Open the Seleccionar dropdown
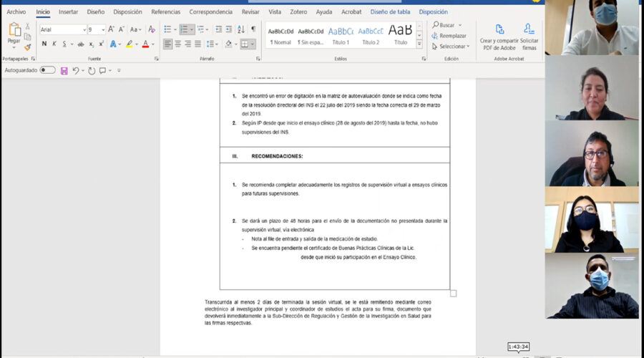 [451, 47]
